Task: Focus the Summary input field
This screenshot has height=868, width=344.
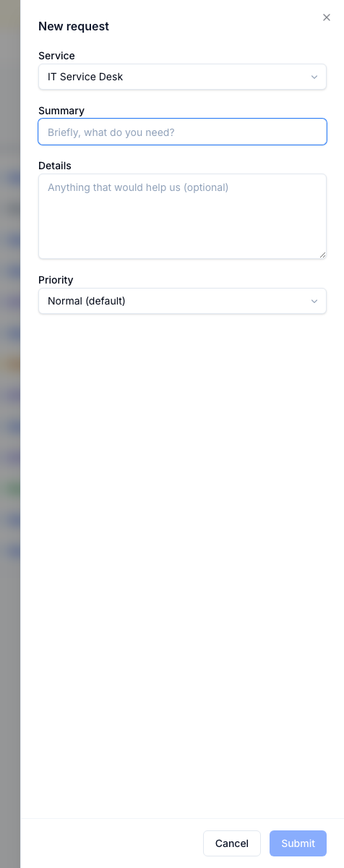Action: pyautogui.click(x=182, y=132)
